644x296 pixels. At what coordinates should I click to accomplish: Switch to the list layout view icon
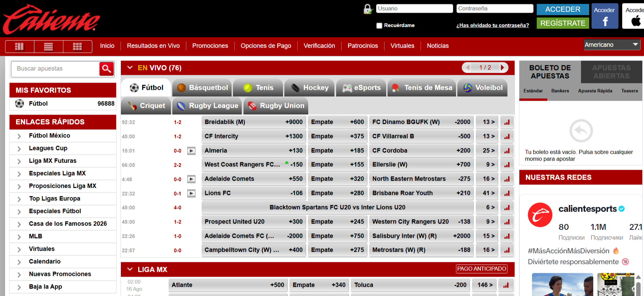click(48, 46)
